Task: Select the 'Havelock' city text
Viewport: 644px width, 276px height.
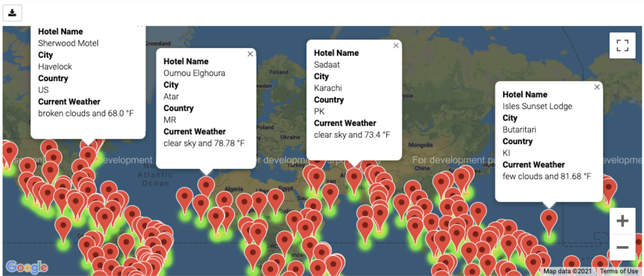Action: (x=55, y=67)
